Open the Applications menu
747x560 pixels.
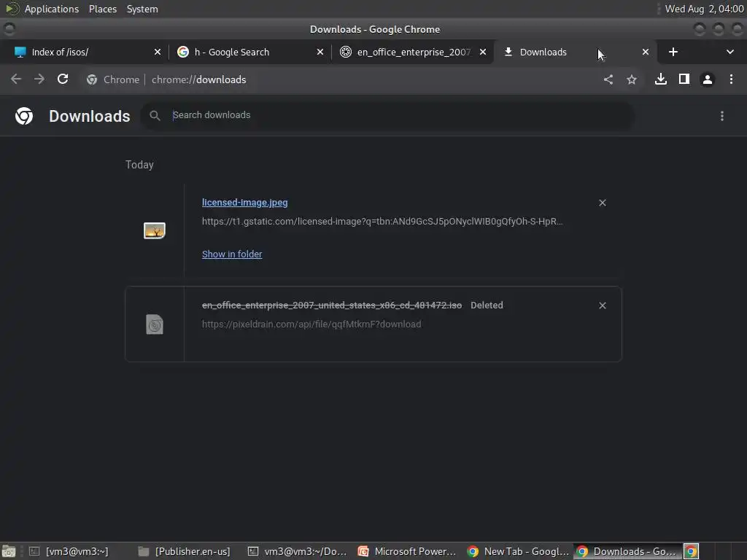[52, 9]
